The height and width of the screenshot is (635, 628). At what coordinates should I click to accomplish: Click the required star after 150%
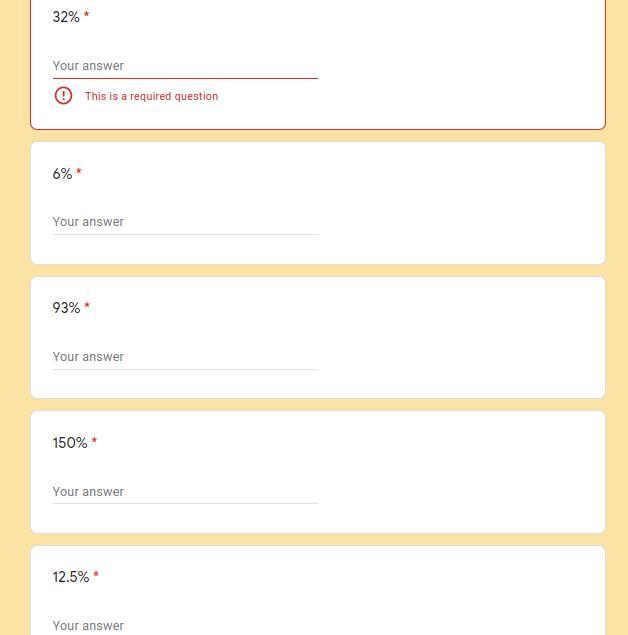pos(94,442)
